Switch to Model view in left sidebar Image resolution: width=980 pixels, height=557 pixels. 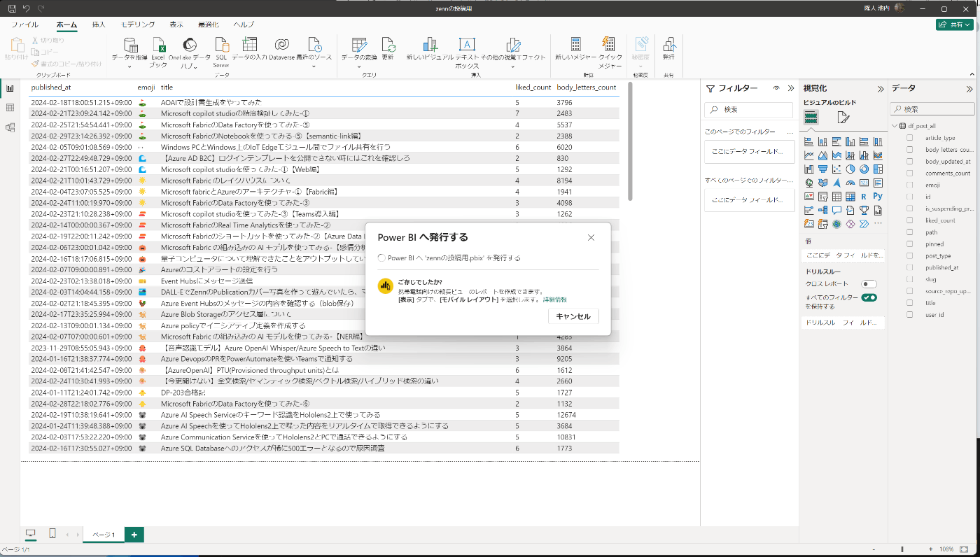click(10, 127)
